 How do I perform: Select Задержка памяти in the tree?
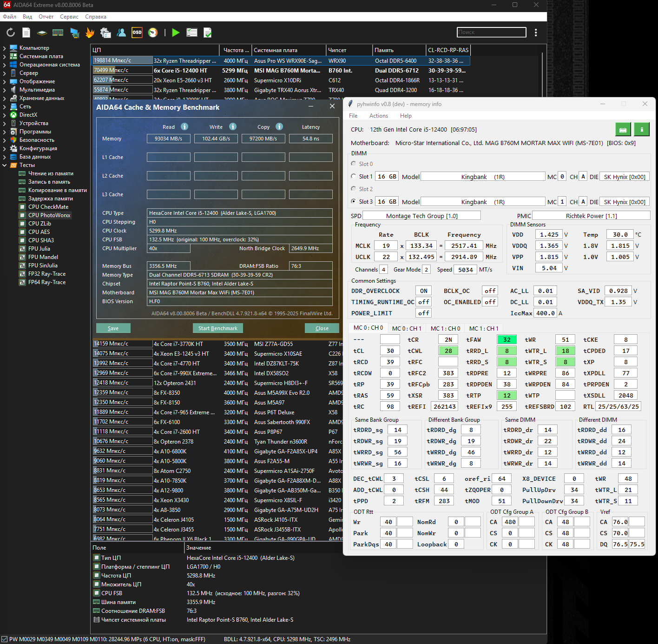[x=51, y=199]
